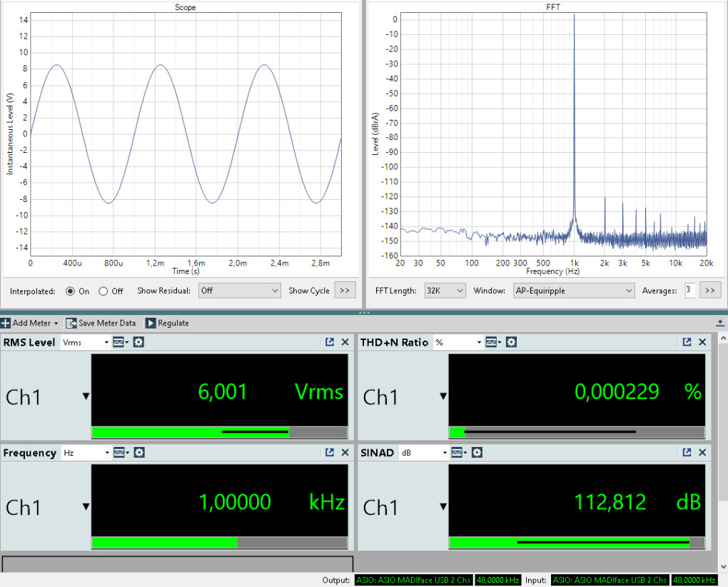
Task: Click input 48,0000 kHz sample rate
Action: [x=694, y=580]
